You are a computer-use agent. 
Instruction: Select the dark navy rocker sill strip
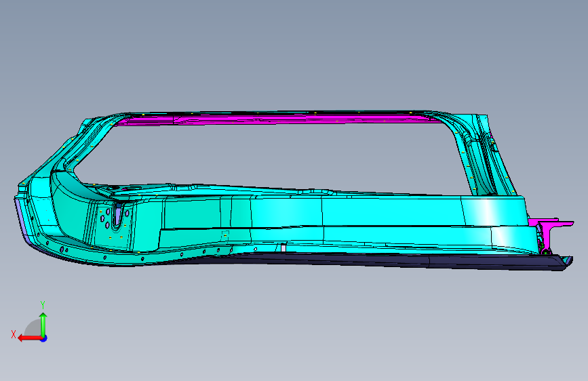click(394, 261)
